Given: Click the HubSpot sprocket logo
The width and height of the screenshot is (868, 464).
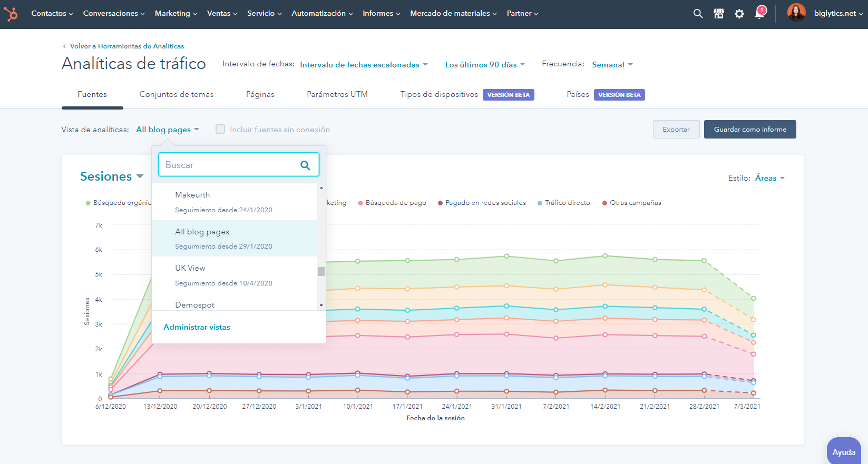Looking at the screenshot, I should click(x=11, y=14).
